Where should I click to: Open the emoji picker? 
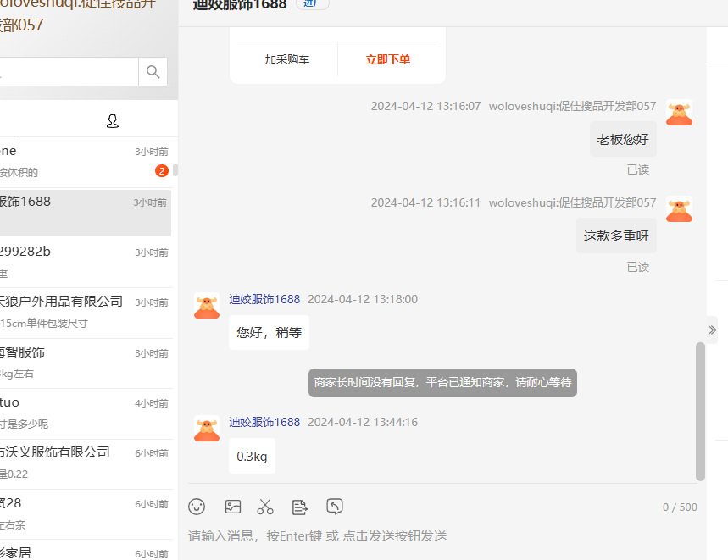point(197,507)
